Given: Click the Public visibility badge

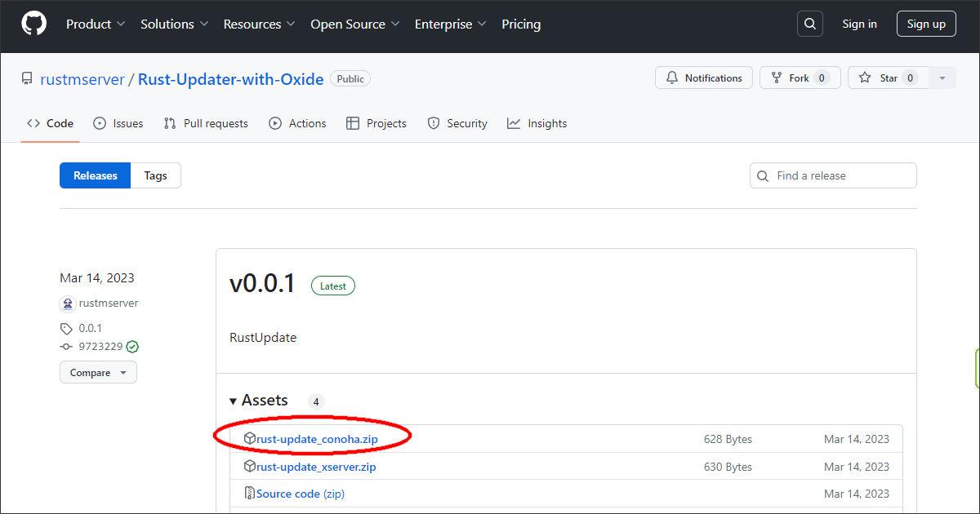Looking at the screenshot, I should [x=350, y=78].
